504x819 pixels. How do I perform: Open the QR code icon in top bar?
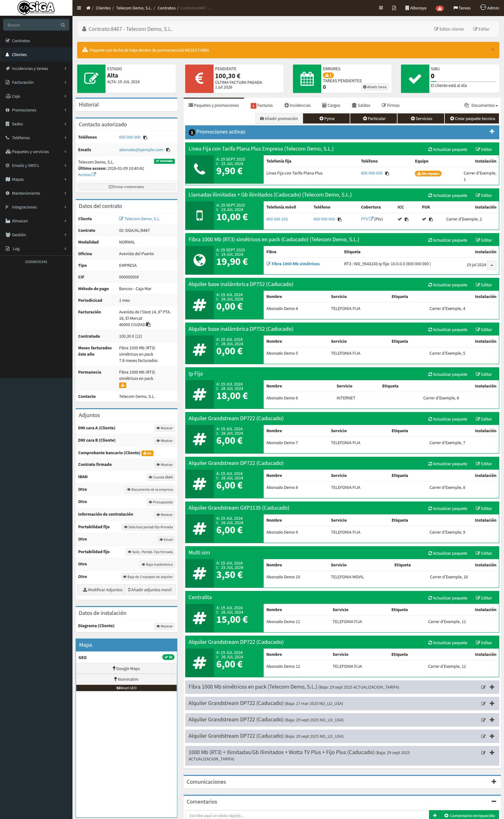[381, 8]
